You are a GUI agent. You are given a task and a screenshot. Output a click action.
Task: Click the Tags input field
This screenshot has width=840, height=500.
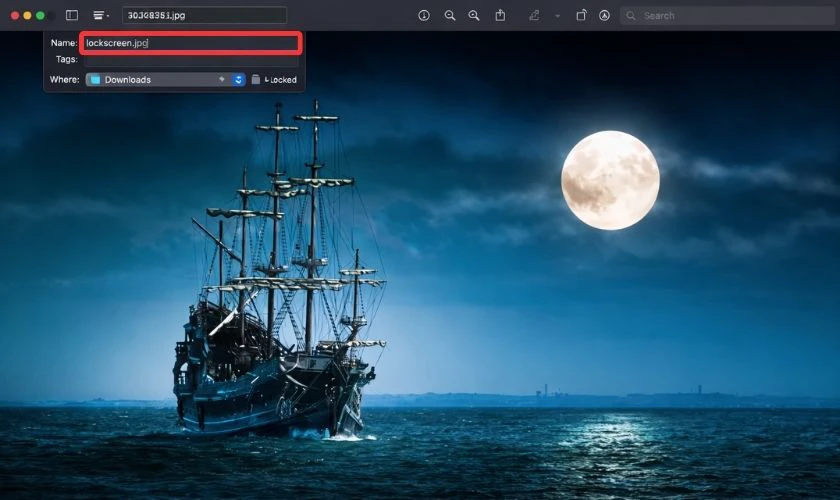[190, 60]
